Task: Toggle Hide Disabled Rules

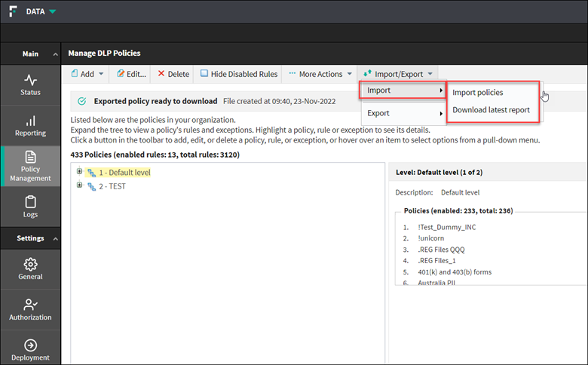Action: (x=239, y=74)
